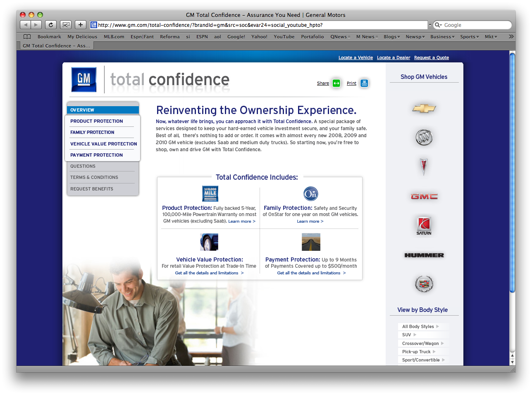The width and height of the screenshot is (532, 395).
Task: Open the Business bookmark dropdown
Action: (x=442, y=37)
